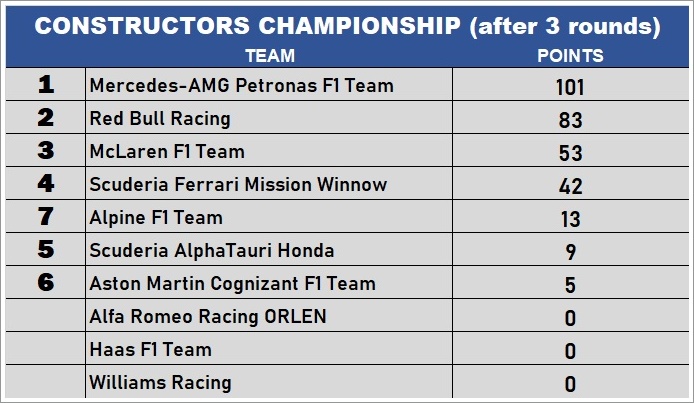Click the Constructors Championship title header

coord(347,26)
